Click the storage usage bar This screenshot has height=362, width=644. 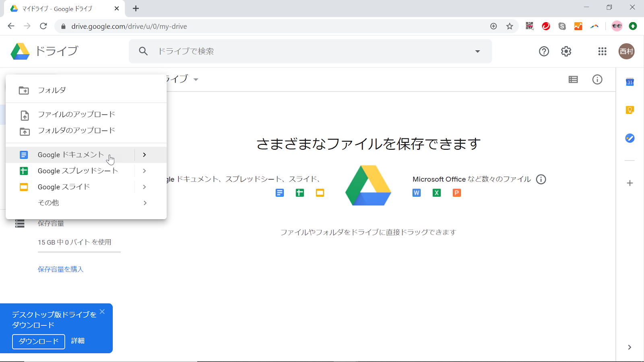click(79, 252)
